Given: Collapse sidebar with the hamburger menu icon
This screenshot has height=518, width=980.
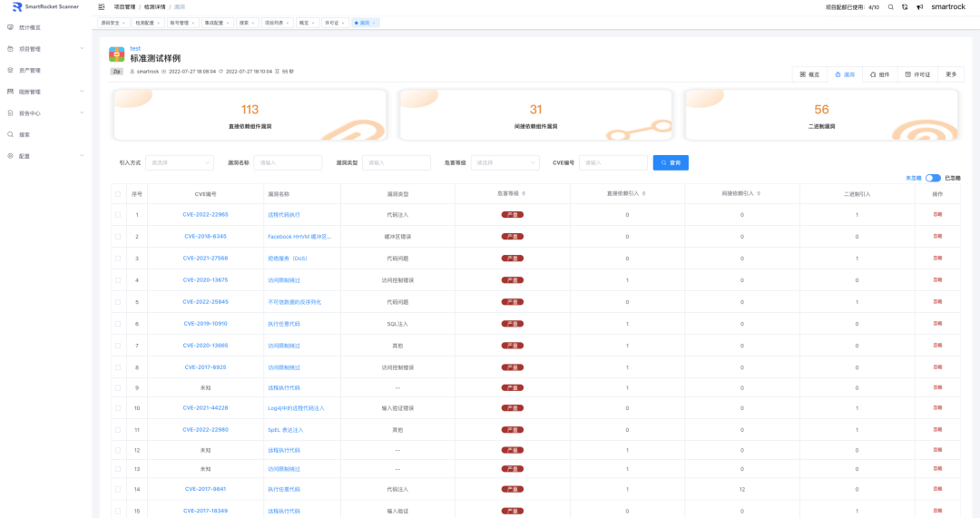Looking at the screenshot, I should click(102, 7).
